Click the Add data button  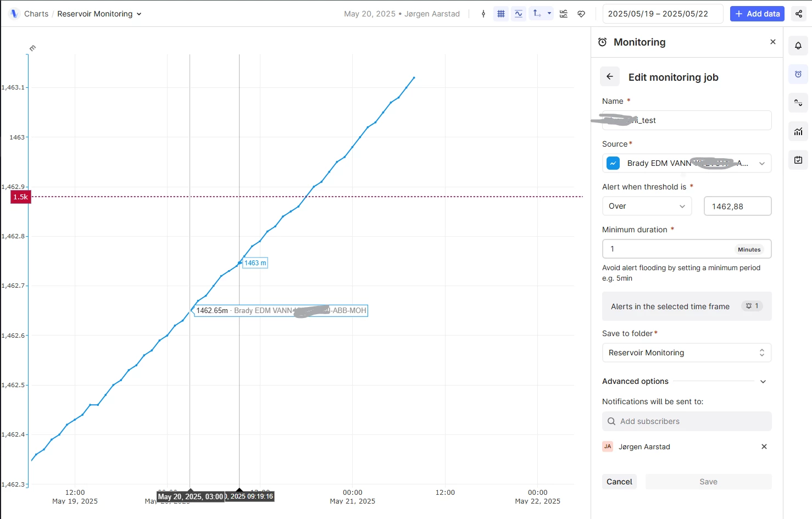click(757, 14)
